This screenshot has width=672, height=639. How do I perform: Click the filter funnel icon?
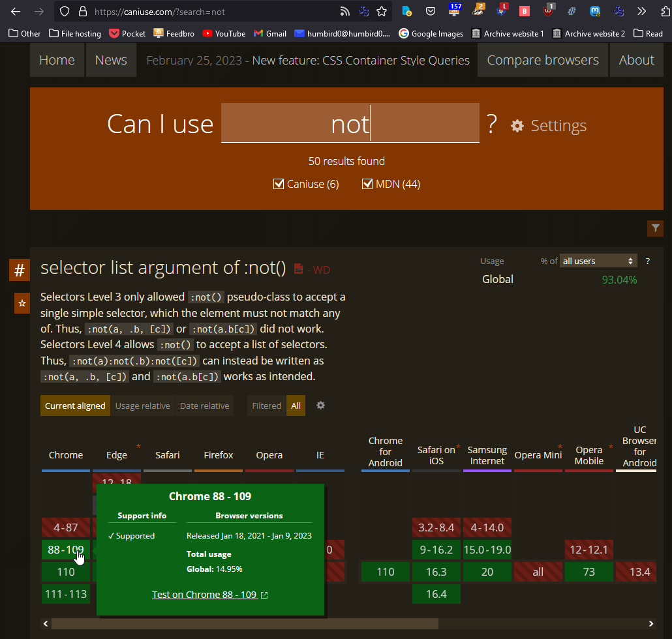pyautogui.click(x=655, y=228)
